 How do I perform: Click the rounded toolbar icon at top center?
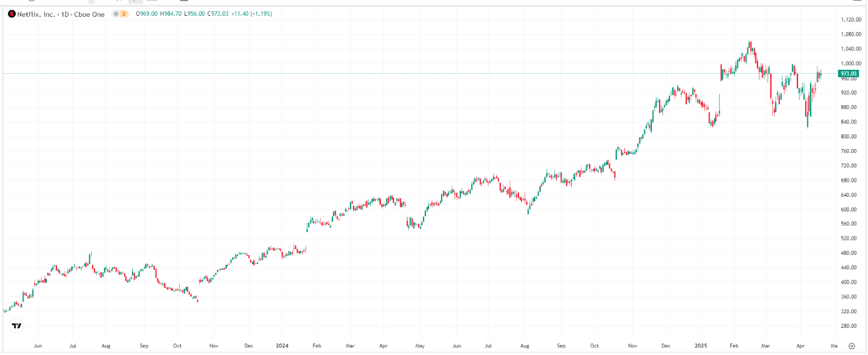134,2
